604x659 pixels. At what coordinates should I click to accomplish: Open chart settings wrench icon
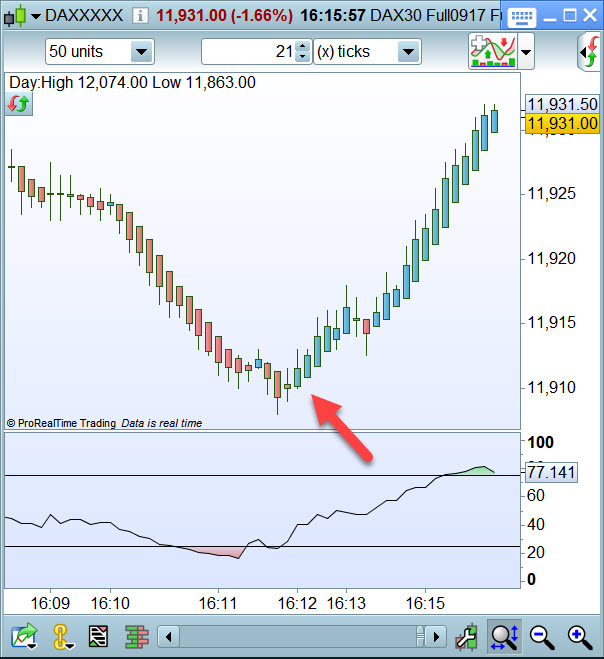(x=467, y=637)
